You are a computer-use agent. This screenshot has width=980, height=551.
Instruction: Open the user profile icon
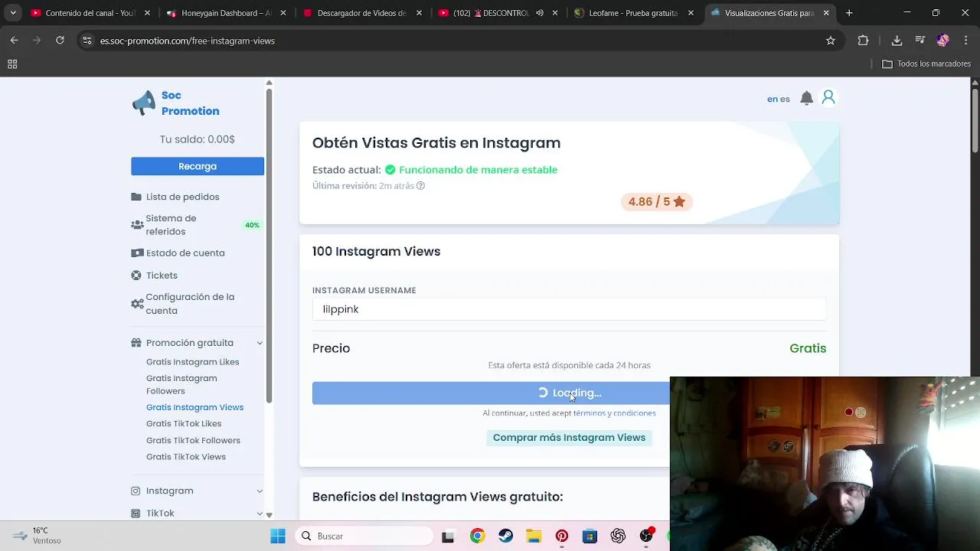coord(828,98)
